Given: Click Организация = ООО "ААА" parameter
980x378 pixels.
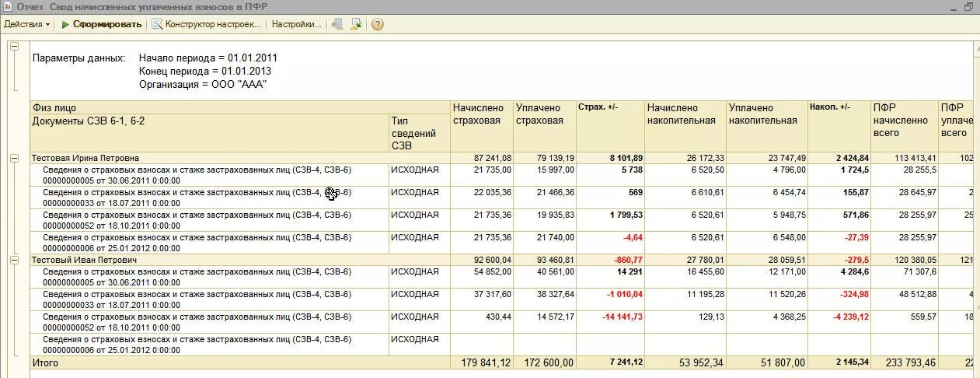Looking at the screenshot, I should [203, 84].
